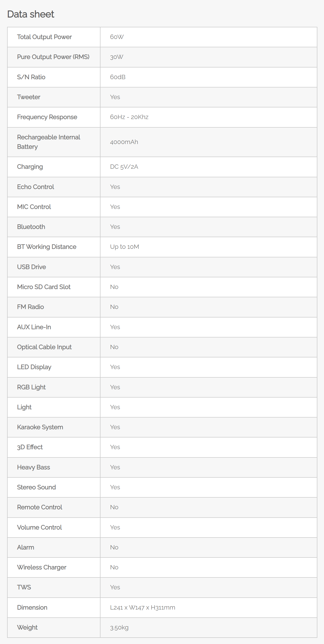Select the BT Working Distance label

(47, 247)
